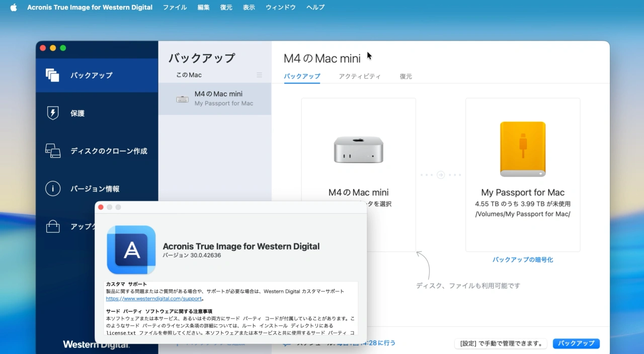Image resolution: width=644 pixels, height=354 pixels.
Task: Switch to the アクティビティ tab
Action: click(x=360, y=76)
